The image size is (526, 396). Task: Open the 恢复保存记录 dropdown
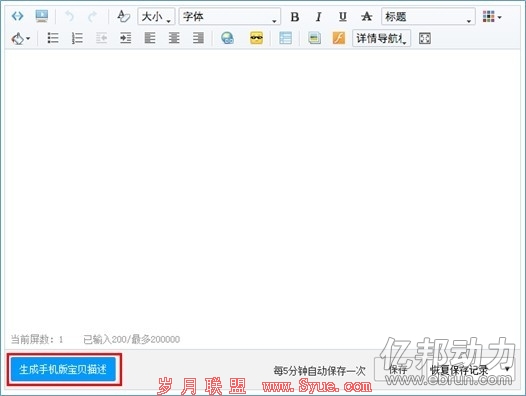pos(469,369)
